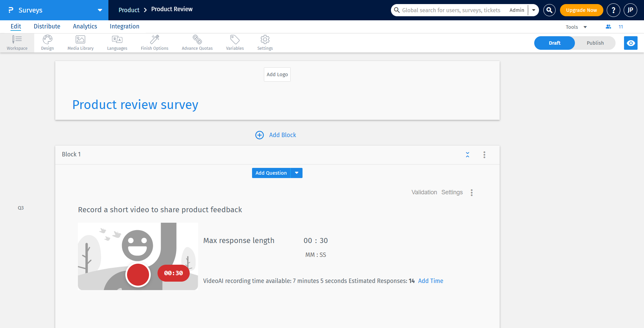Image resolution: width=644 pixels, height=328 pixels.
Task: Switch to the Distribute tab
Action: pos(47,26)
